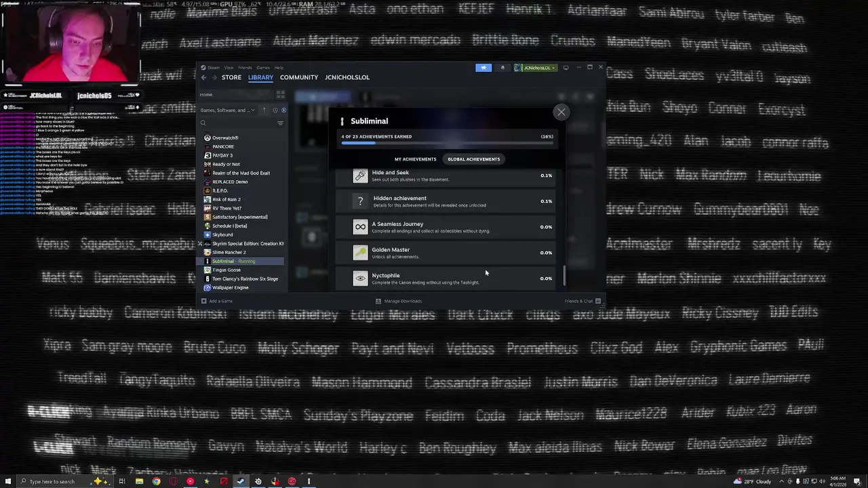Open the notifications bell
This screenshot has width=868, height=488.
[502, 68]
